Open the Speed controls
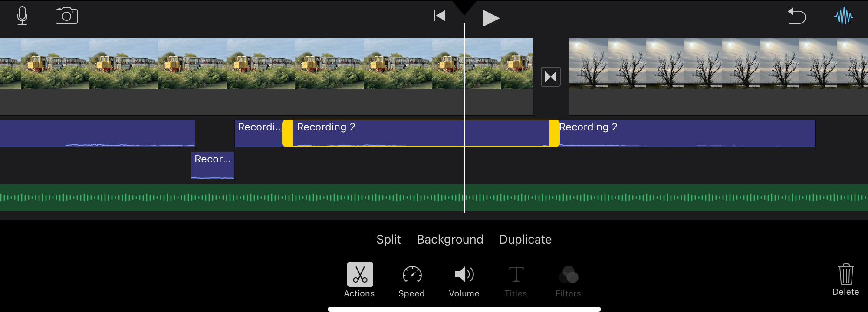The image size is (868, 312). click(412, 282)
